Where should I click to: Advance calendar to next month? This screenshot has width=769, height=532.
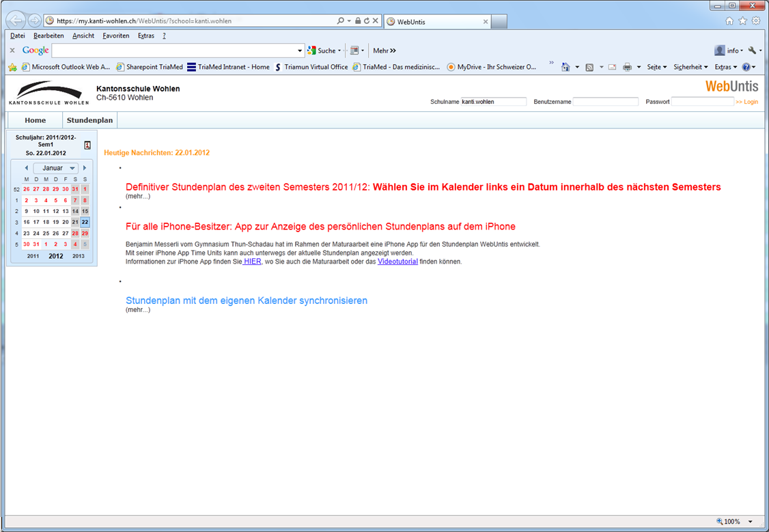point(85,168)
